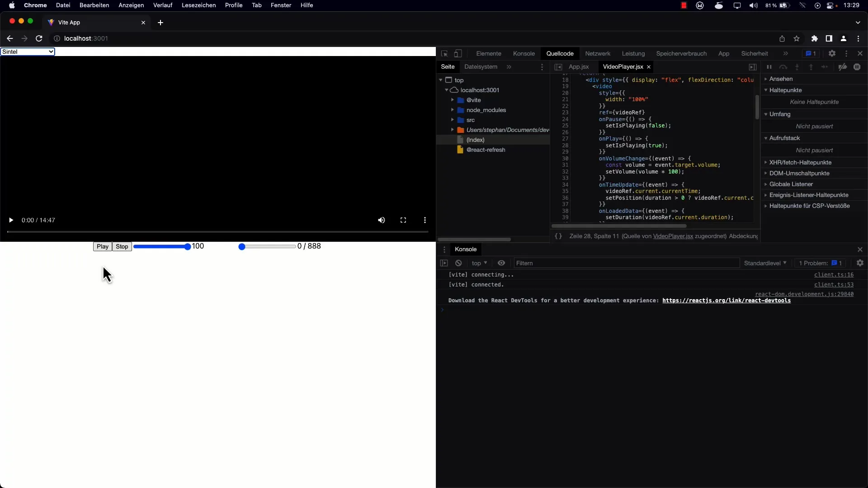Enter fullscreen on the video player
Viewport: 868px width, 488px height.
(x=403, y=220)
